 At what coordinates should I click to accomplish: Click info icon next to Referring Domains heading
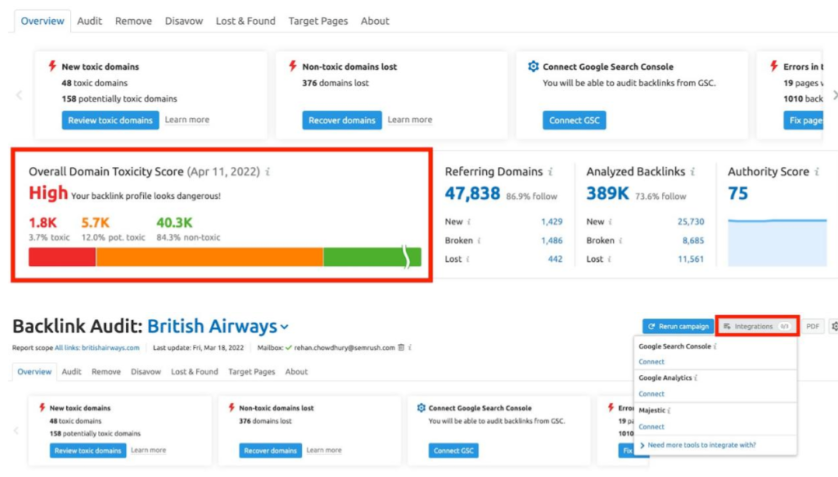click(550, 171)
